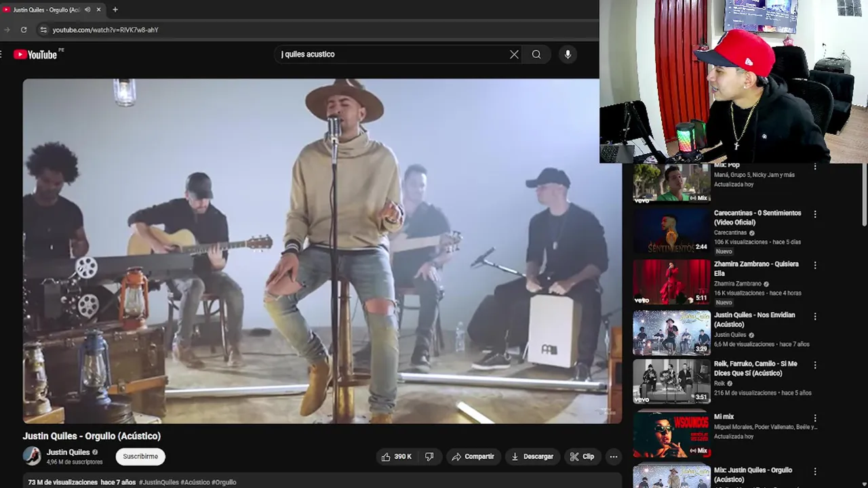Click the title Justin Quiles - Nos Envidian (Acústico)

(754, 320)
